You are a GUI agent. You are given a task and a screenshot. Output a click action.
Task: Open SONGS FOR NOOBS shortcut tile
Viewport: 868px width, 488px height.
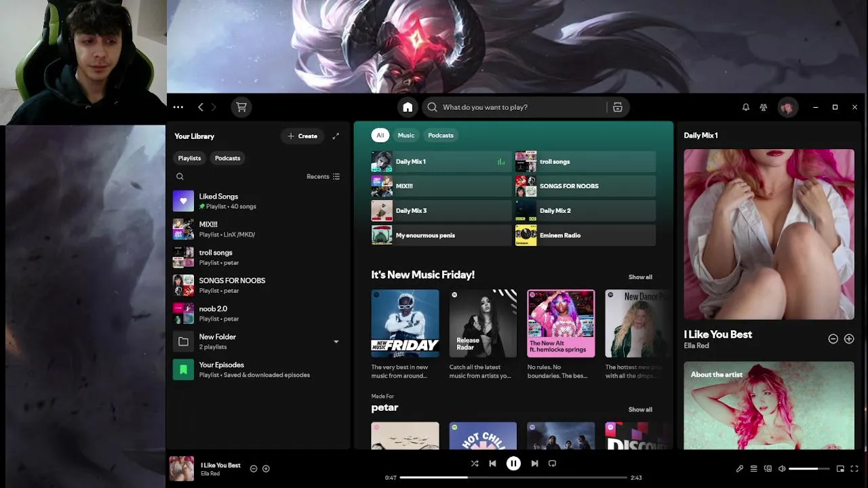[x=585, y=186]
